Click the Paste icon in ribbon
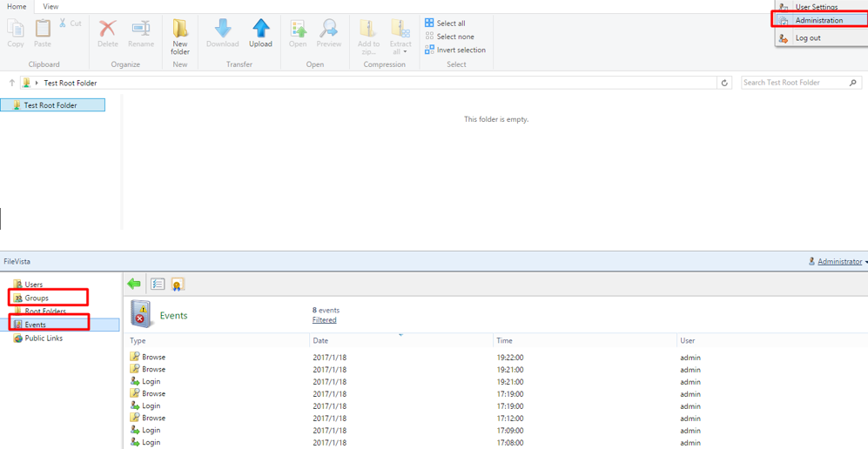The width and height of the screenshot is (868, 449). point(43,28)
